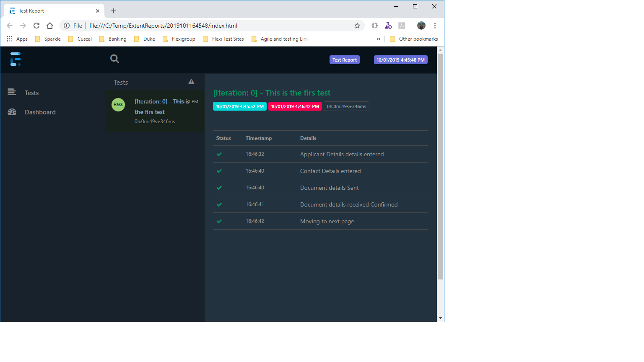Image resolution: width=644 pixels, height=362 pixels.
Task: Click check icon for Document details Sent row
Action: [219, 188]
